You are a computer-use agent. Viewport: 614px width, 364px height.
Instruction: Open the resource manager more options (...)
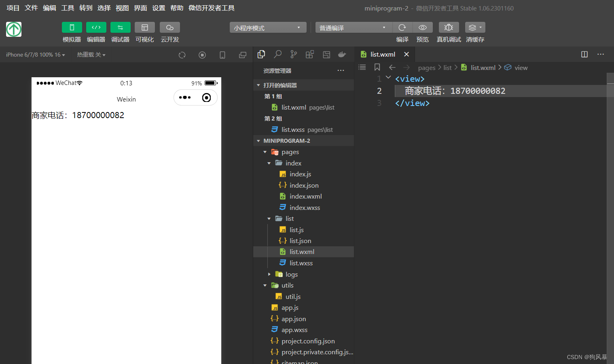tap(341, 70)
